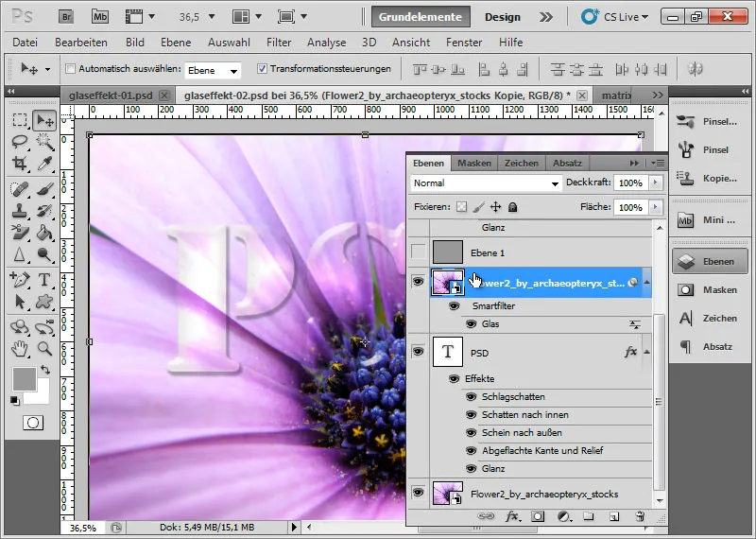Image resolution: width=756 pixels, height=539 pixels.
Task: Open the CS Live dropdown
Action: (x=615, y=17)
